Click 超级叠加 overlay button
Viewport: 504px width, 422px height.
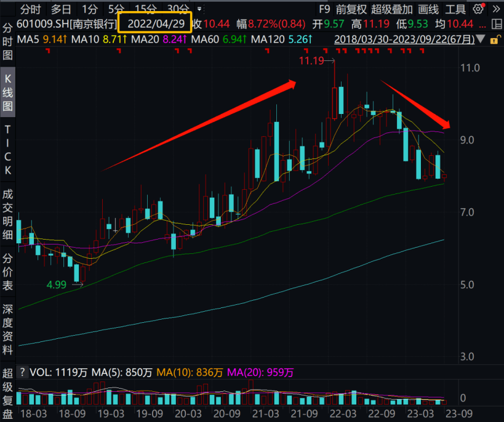coord(391,9)
